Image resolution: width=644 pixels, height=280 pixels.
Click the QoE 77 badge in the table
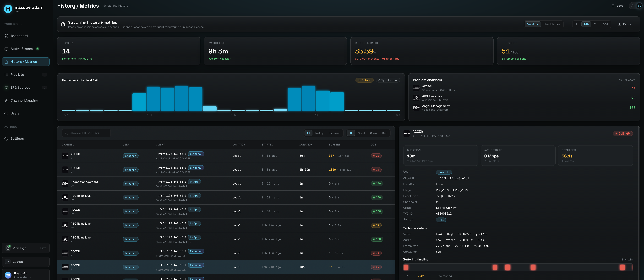point(376,225)
